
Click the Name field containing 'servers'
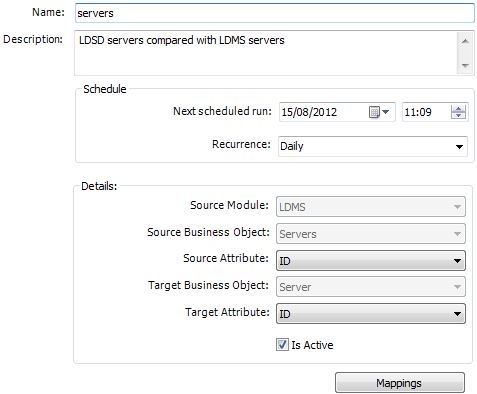pos(275,13)
